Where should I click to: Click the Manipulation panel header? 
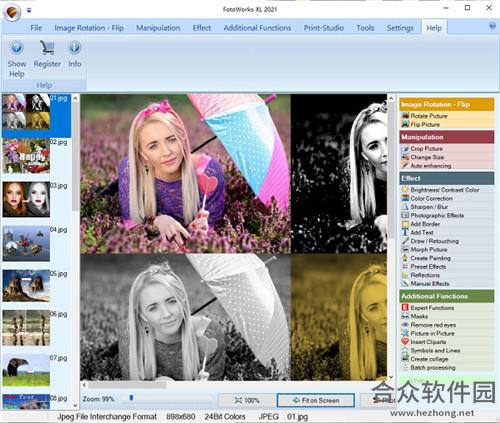[447, 137]
